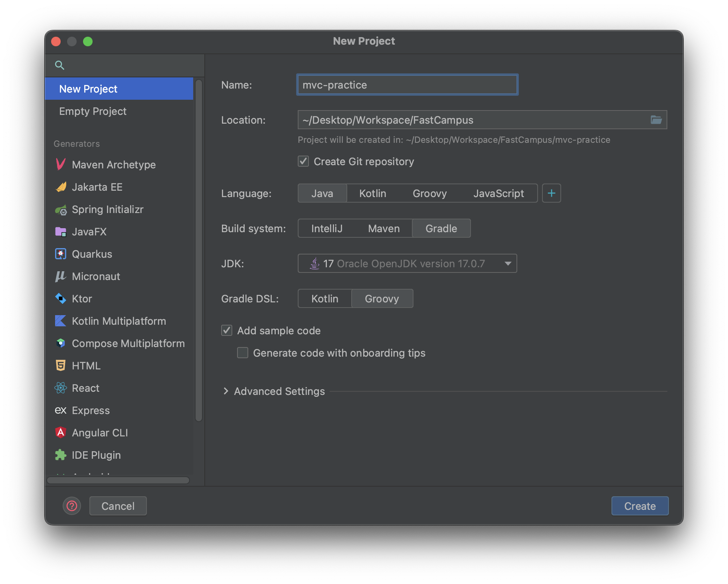Click the HTML generator label
Viewport: 728px width, 584px height.
point(86,365)
